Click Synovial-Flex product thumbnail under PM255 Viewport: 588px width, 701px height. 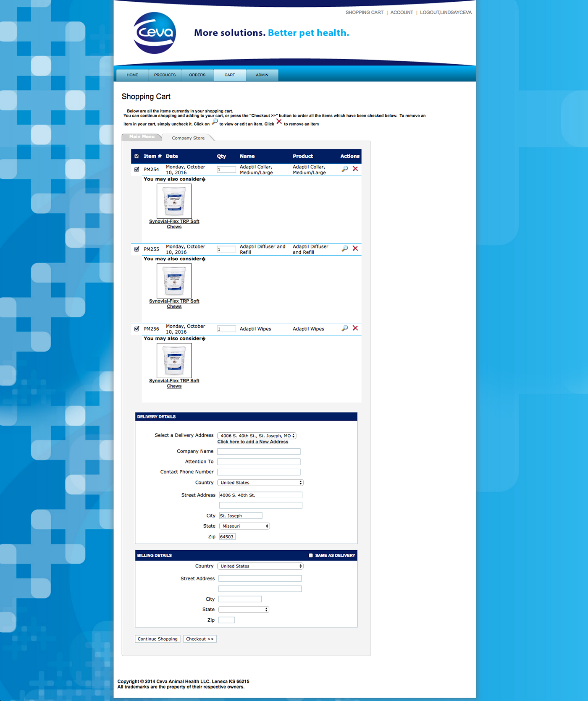174,281
